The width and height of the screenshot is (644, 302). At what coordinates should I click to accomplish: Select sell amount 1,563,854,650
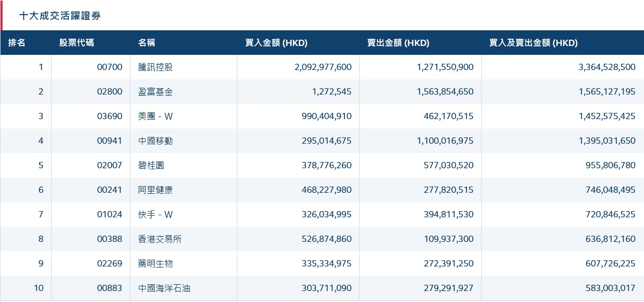pos(445,91)
